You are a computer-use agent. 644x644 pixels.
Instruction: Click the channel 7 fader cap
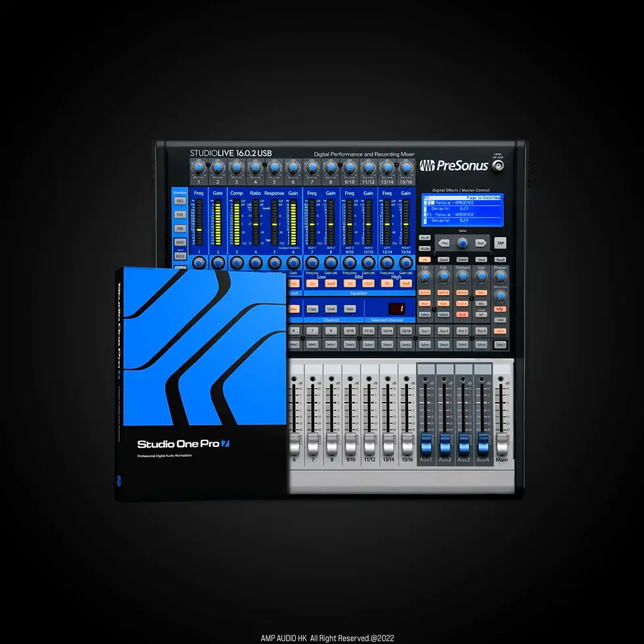tap(313, 444)
